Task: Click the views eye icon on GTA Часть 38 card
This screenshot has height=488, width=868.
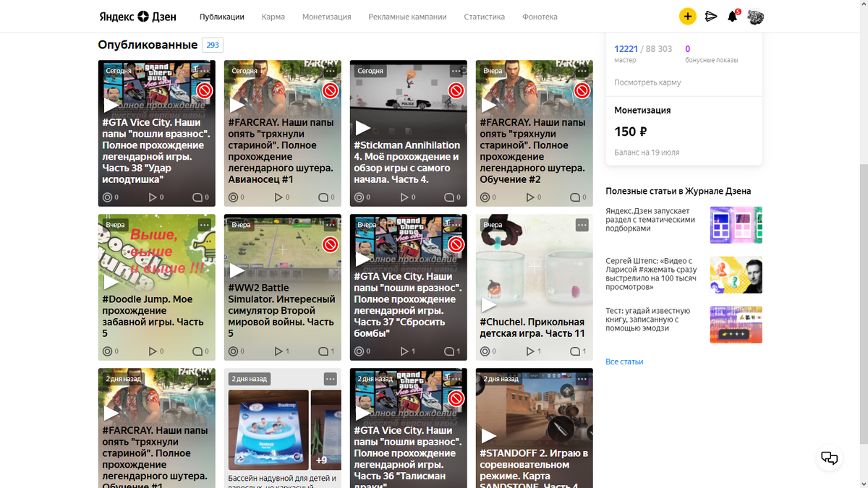Action: tap(108, 197)
